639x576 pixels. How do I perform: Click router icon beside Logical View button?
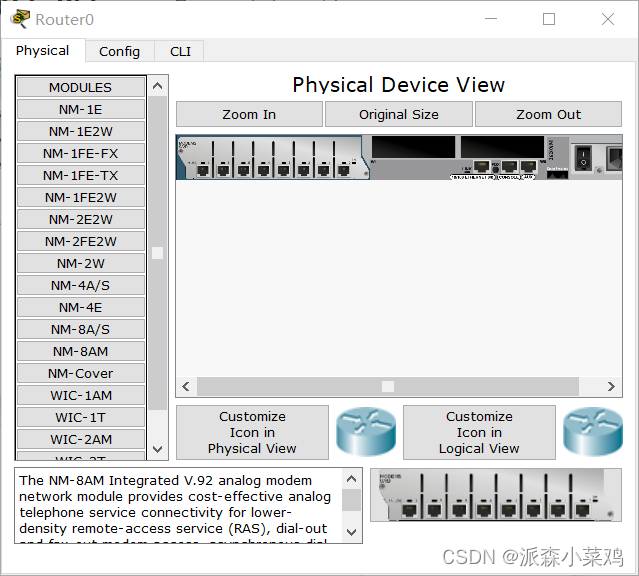tap(593, 432)
